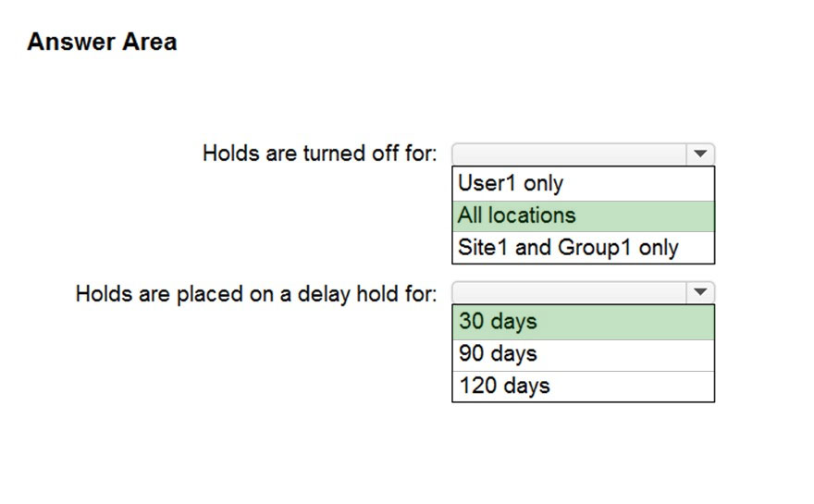
Task: Click the 'Holds are turned off for:' label
Action: (320, 154)
